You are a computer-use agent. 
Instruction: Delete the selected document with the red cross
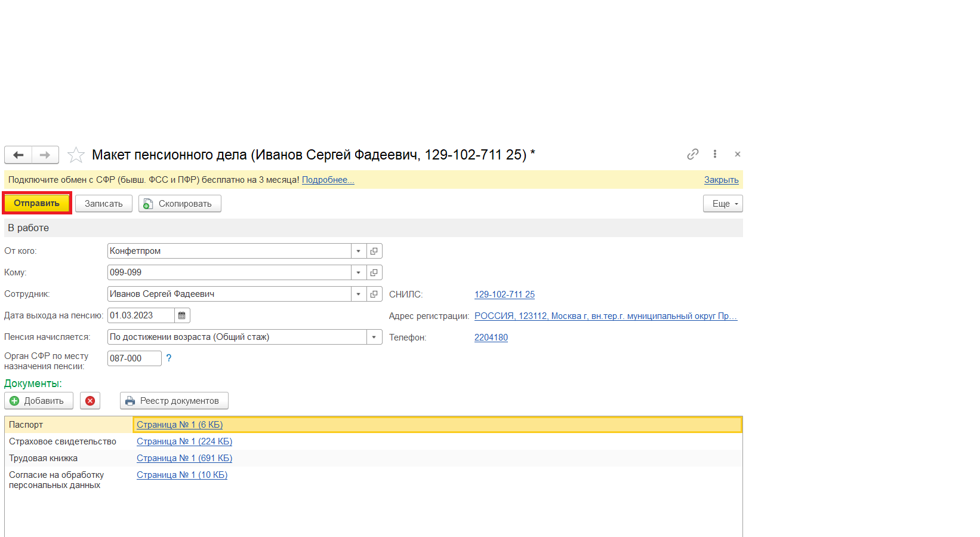point(90,401)
